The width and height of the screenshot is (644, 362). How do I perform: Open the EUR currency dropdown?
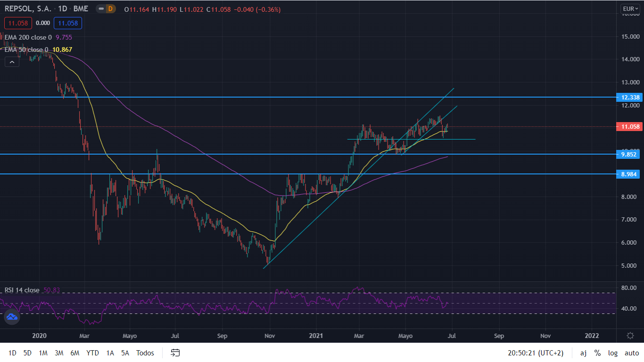[x=630, y=8]
